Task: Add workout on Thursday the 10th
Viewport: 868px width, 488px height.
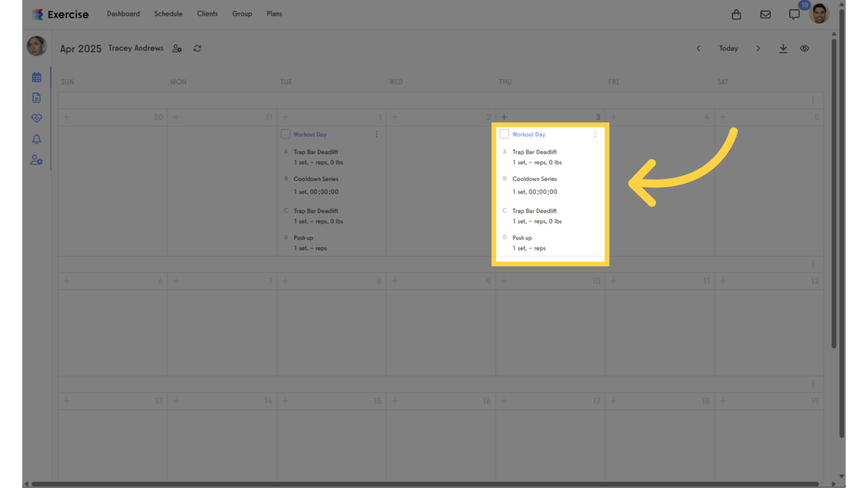Action: pos(504,281)
